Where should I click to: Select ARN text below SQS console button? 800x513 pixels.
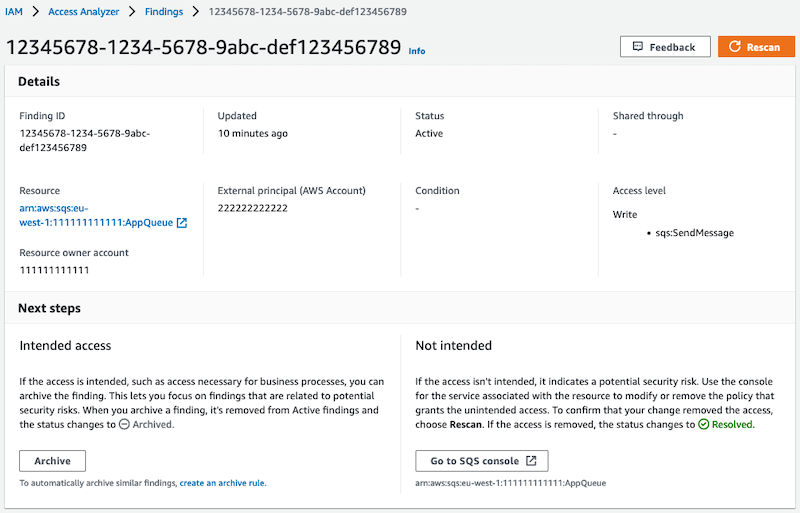click(x=511, y=483)
